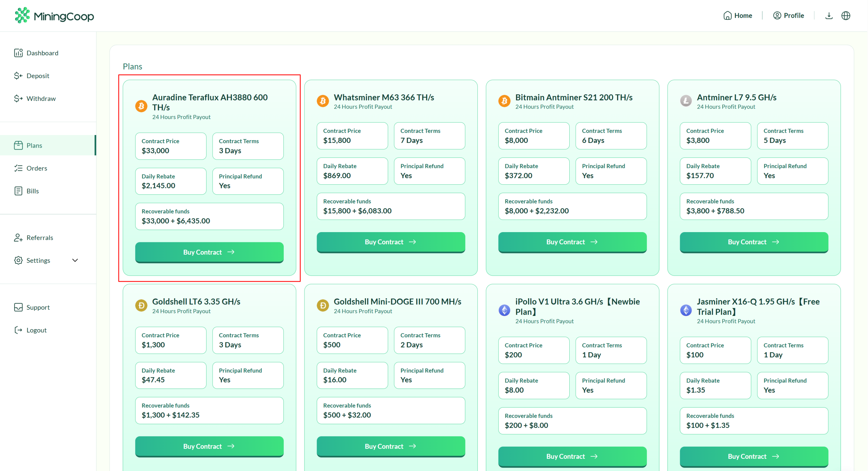Click the 'Plans' page heading

pyautogui.click(x=132, y=67)
